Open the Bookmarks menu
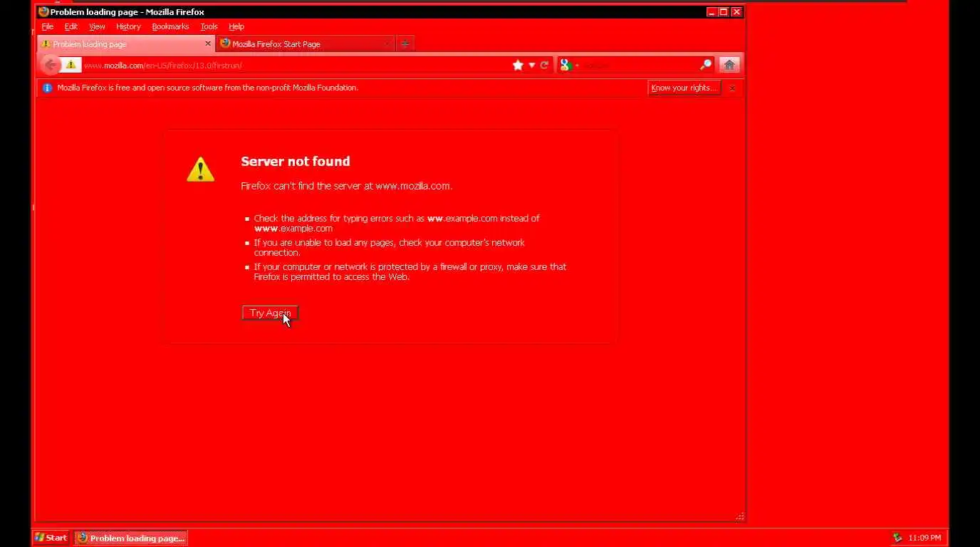 pyautogui.click(x=170, y=26)
